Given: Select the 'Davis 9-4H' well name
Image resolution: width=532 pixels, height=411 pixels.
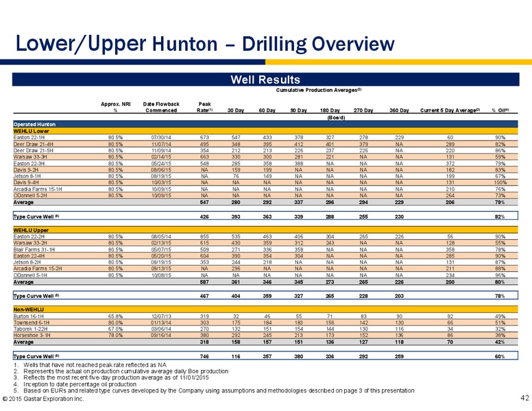Looking at the screenshot, I should (x=26, y=182).
